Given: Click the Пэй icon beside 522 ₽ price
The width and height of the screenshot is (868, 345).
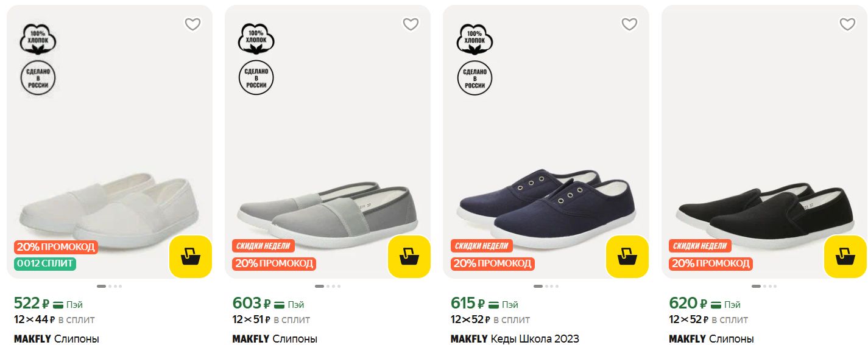Looking at the screenshot, I should (59, 304).
